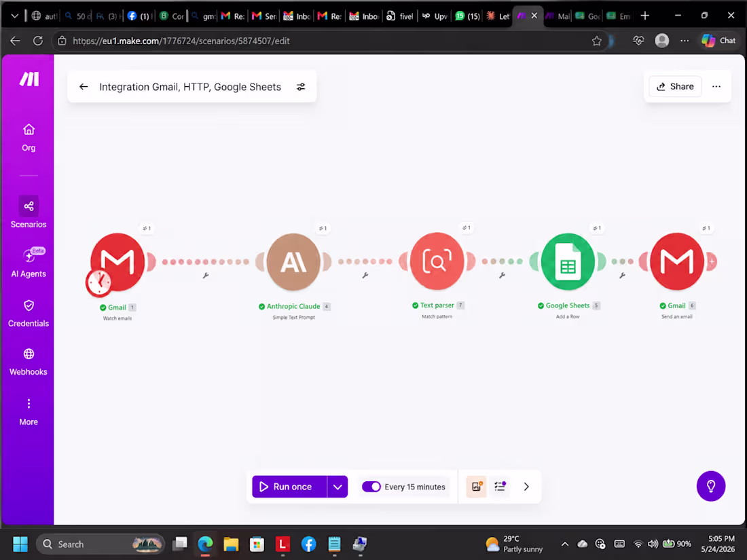The image size is (747, 560).
Task: Open More options in the sidebar
Action: tap(29, 413)
